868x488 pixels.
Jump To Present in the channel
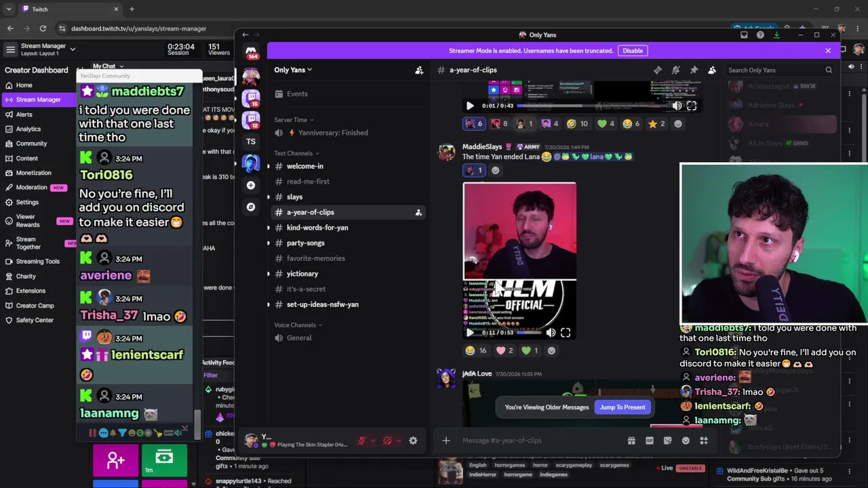[623, 407]
